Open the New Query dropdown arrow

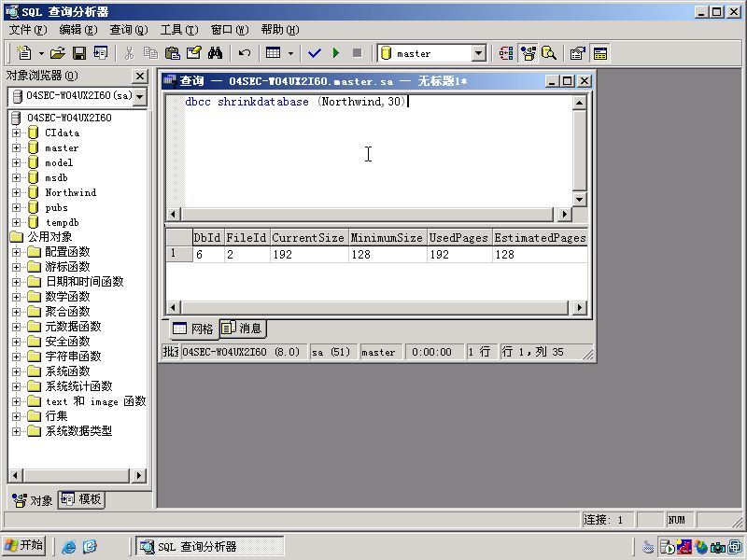click(41, 53)
